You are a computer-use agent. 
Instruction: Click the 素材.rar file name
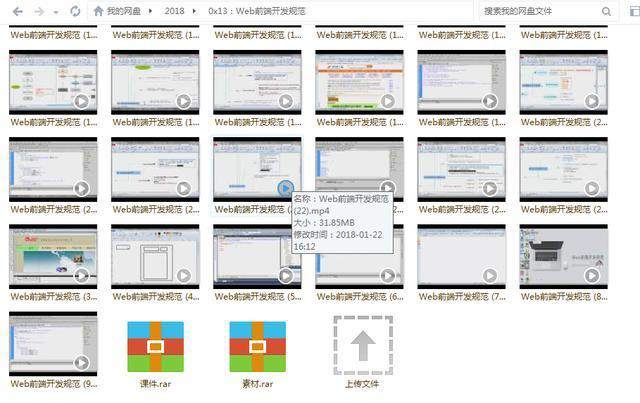pyautogui.click(x=258, y=384)
